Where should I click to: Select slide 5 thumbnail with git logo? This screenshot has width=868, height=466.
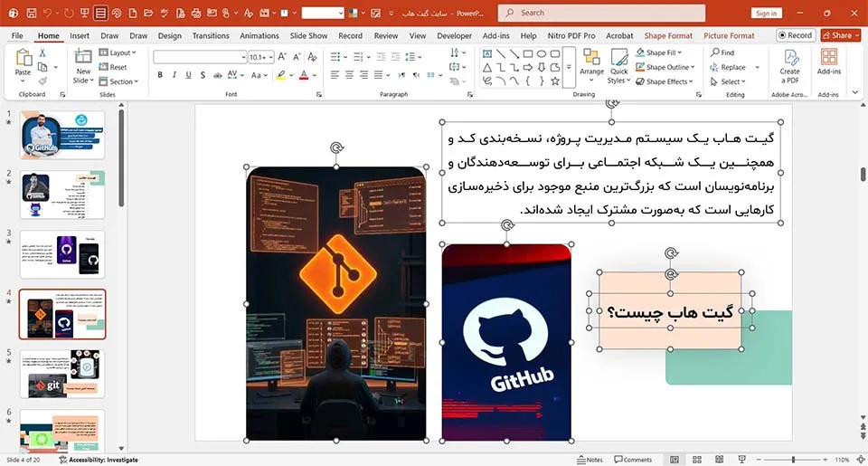coord(62,374)
